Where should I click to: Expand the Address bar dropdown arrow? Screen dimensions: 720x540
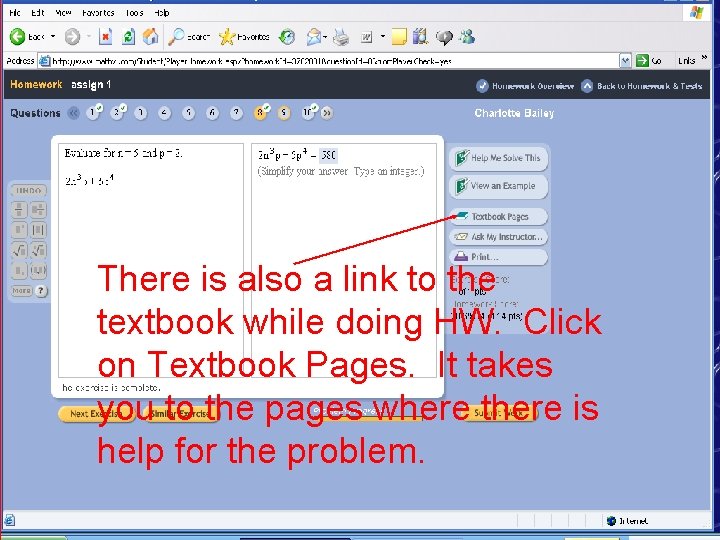click(x=625, y=61)
